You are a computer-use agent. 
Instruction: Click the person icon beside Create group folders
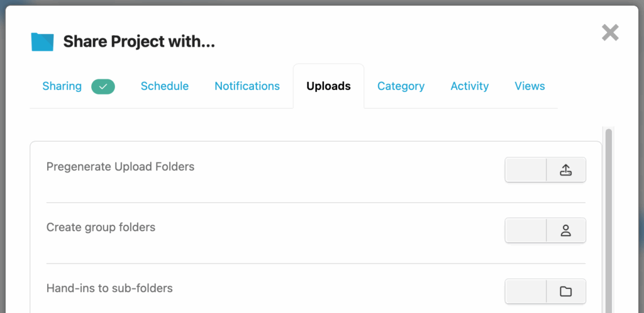coord(565,230)
